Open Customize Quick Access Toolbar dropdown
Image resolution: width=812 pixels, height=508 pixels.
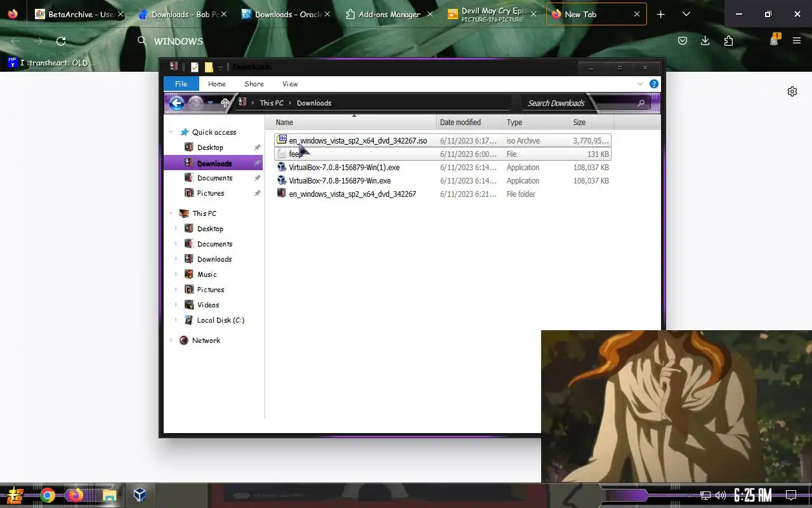pos(220,67)
